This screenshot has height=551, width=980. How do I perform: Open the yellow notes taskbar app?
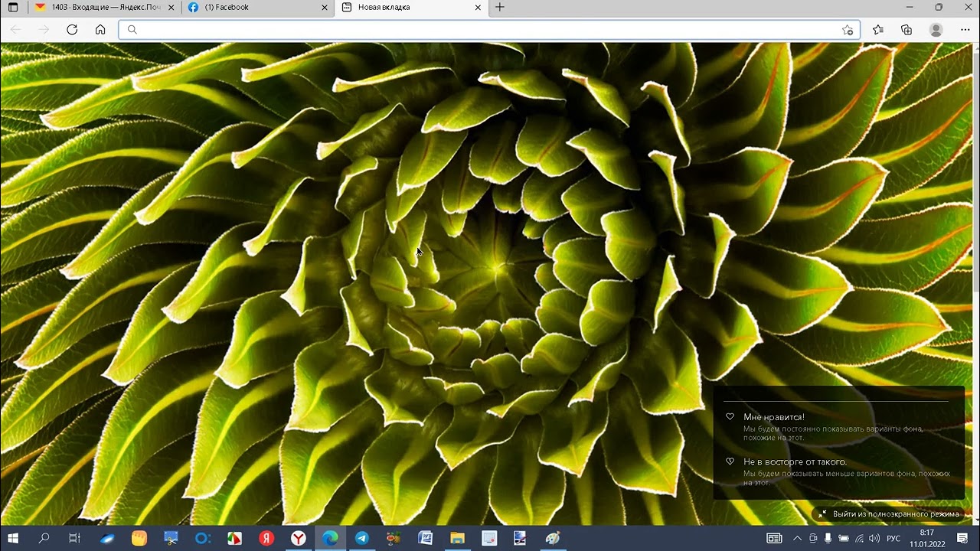click(x=139, y=539)
